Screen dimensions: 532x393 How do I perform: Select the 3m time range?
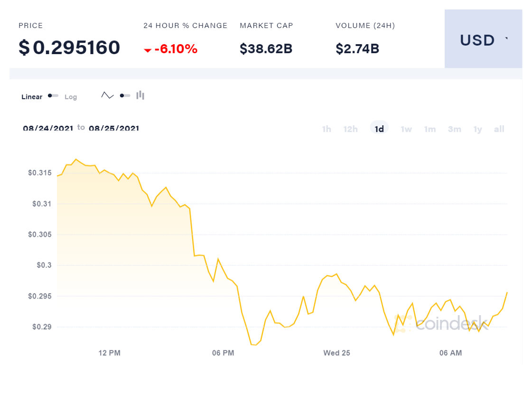[454, 129]
